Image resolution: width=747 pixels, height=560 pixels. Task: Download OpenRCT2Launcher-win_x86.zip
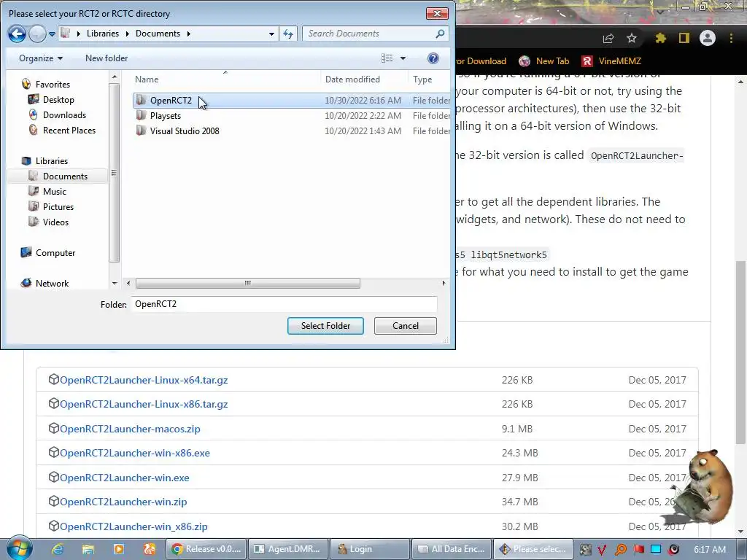pyautogui.click(x=133, y=526)
